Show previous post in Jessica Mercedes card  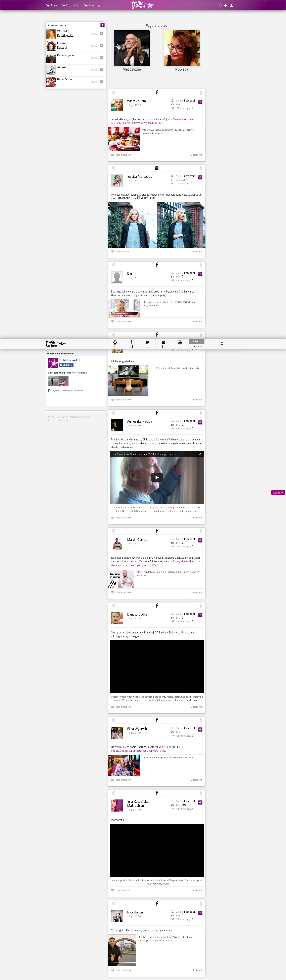coord(113,168)
